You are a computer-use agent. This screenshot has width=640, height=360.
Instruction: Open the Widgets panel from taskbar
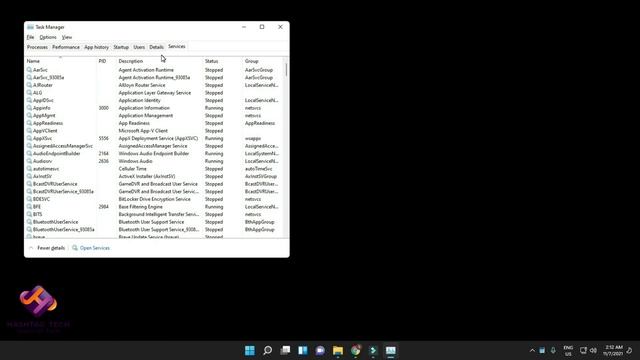(303, 350)
